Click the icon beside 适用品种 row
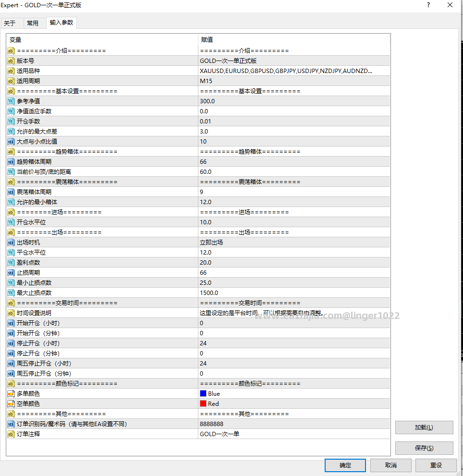Viewport: 463px width, 476px height. [x=11, y=71]
